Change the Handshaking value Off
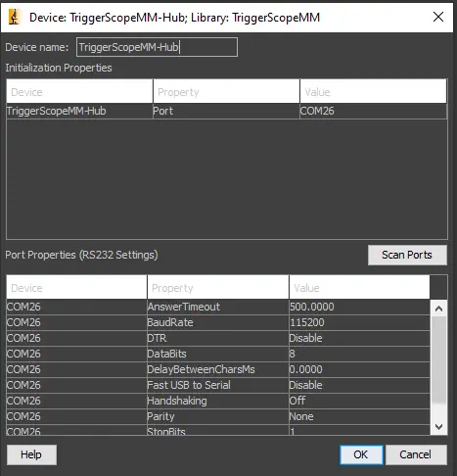Screen dimensions: 457x476 click(x=359, y=401)
